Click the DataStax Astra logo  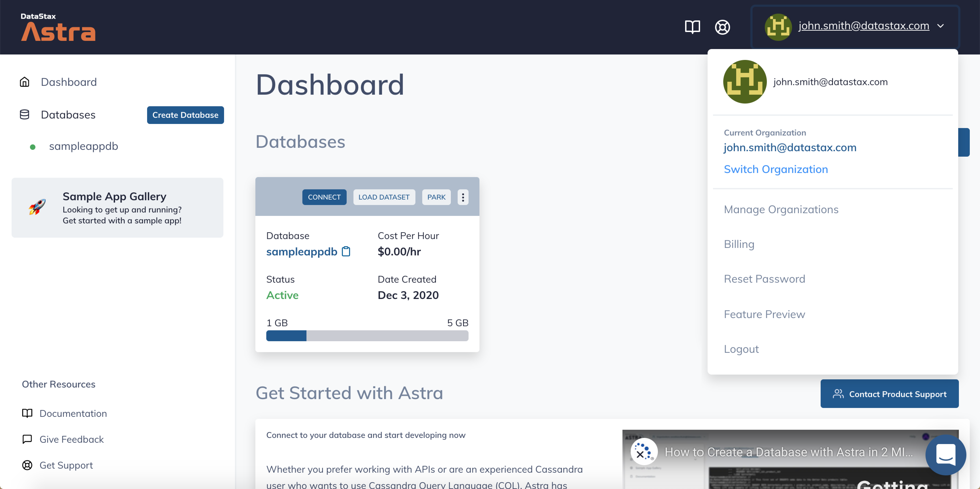pyautogui.click(x=58, y=27)
